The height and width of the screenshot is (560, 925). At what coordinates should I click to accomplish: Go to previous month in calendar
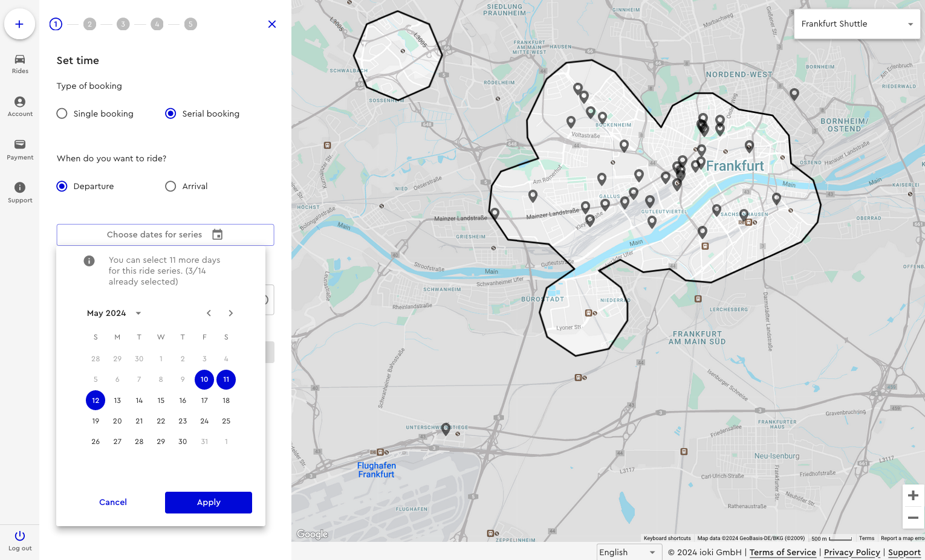pyautogui.click(x=209, y=313)
